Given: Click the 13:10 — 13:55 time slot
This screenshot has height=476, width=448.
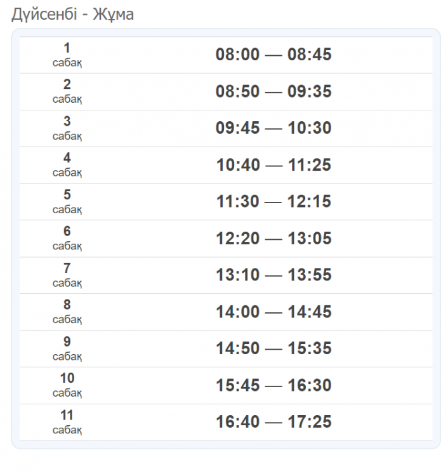Looking at the screenshot, I should pyautogui.click(x=273, y=275).
